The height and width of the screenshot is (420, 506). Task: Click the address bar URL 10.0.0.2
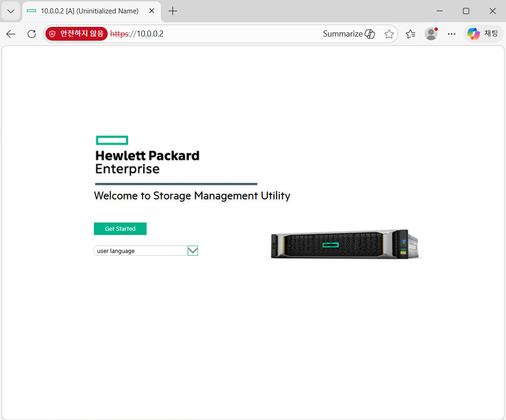(x=137, y=34)
